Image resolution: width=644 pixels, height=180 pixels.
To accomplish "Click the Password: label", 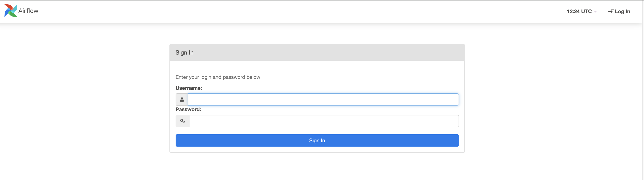I will [188, 110].
